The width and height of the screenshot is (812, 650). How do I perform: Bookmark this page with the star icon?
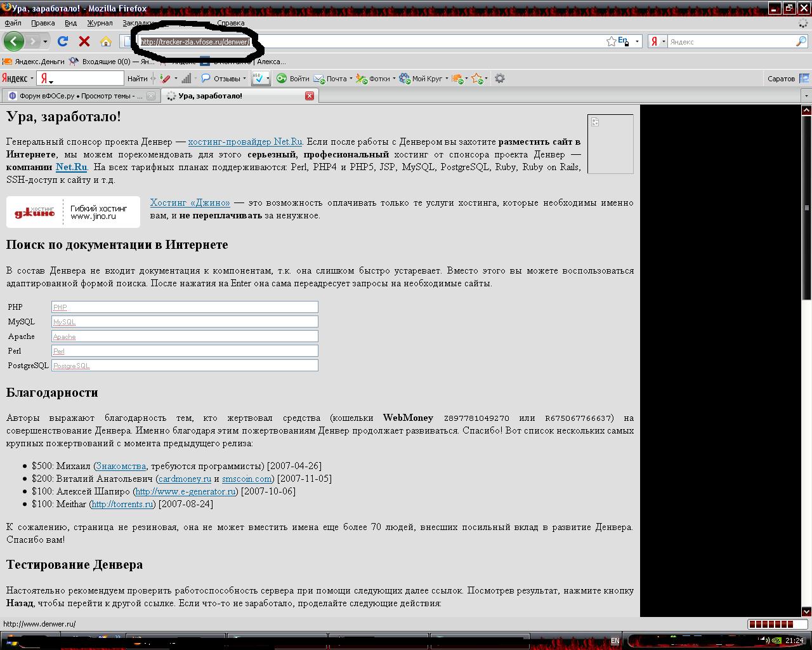(x=611, y=41)
